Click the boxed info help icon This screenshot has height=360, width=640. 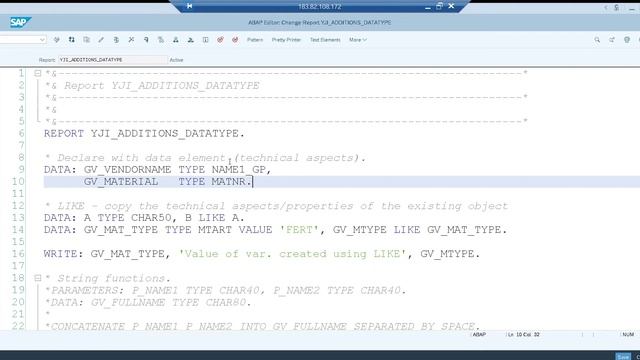(x=205, y=40)
